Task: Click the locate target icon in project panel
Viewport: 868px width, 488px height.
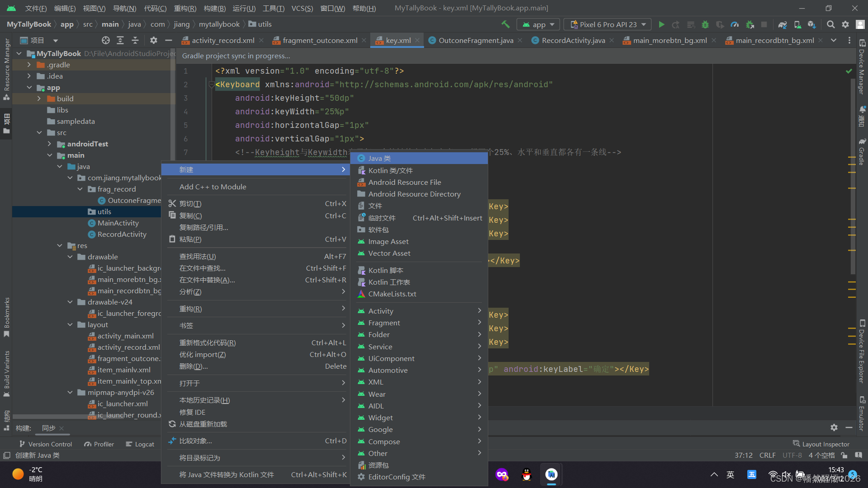Action: tap(106, 40)
